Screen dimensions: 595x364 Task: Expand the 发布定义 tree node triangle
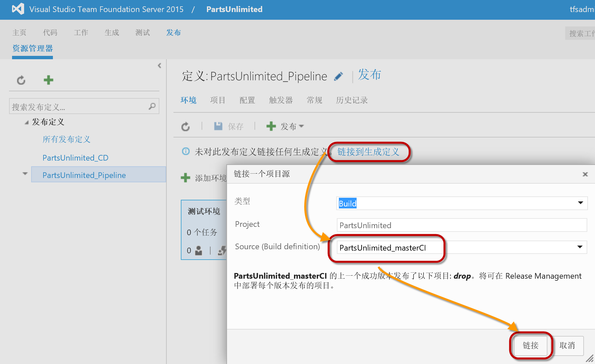pyautogui.click(x=26, y=122)
